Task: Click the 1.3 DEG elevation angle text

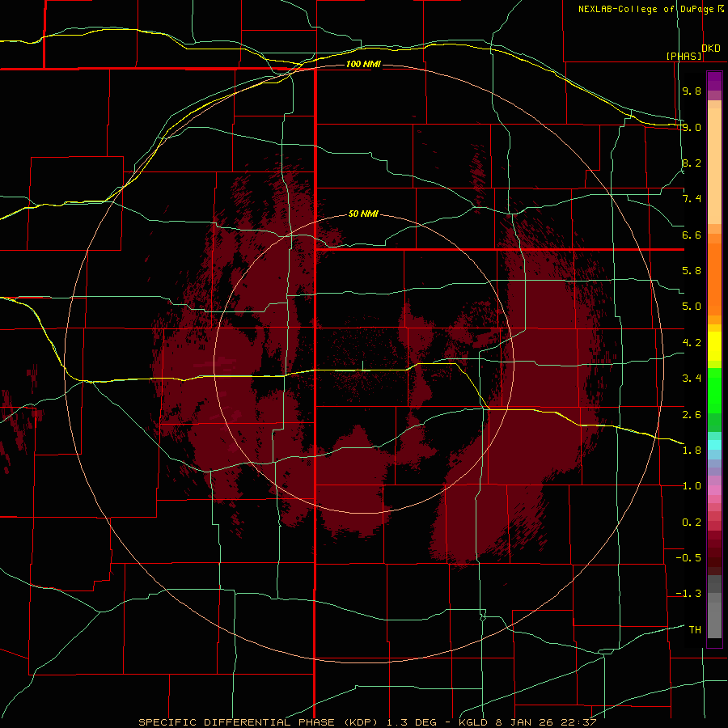Action: coord(412,722)
